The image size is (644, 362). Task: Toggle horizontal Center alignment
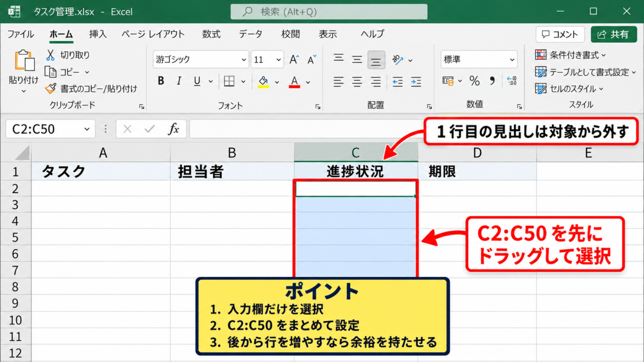pyautogui.click(x=357, y=81)
